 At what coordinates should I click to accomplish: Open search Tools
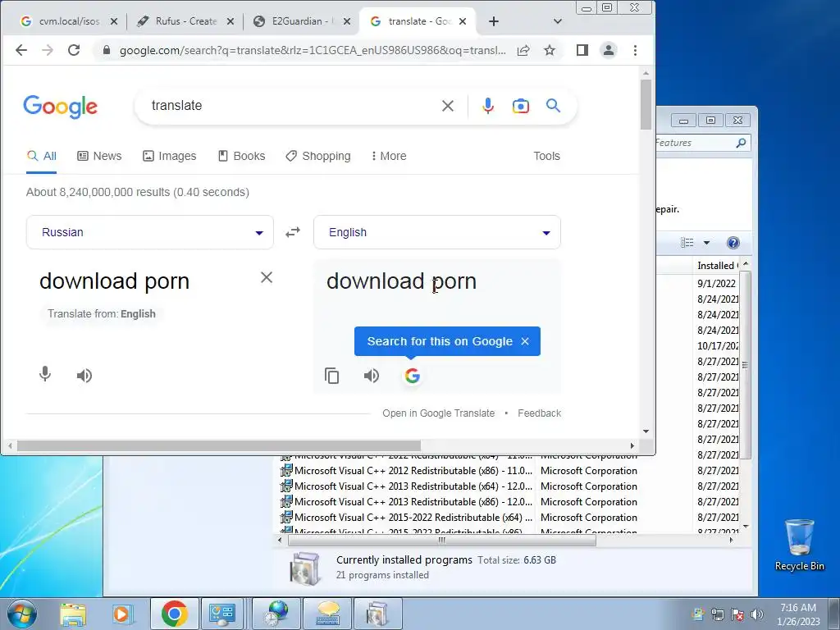(x=546, y=156)
